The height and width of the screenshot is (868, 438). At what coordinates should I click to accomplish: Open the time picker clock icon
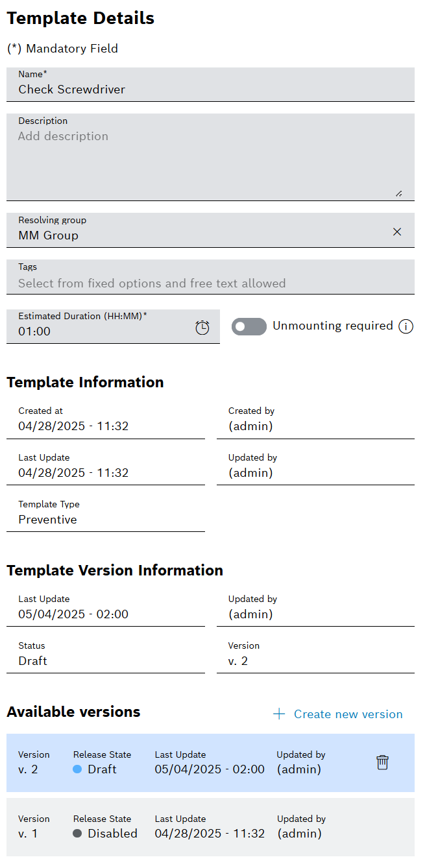pyautogui.click(x=202, y=328)
